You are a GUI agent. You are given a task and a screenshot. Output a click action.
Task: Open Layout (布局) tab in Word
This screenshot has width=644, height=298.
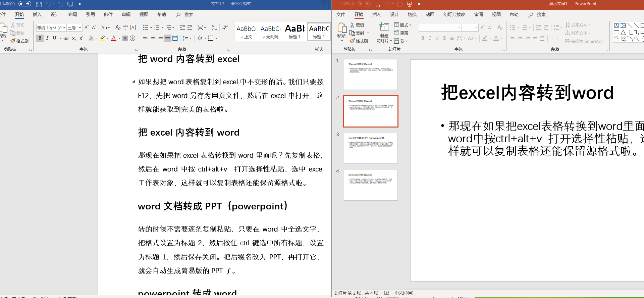73,14
